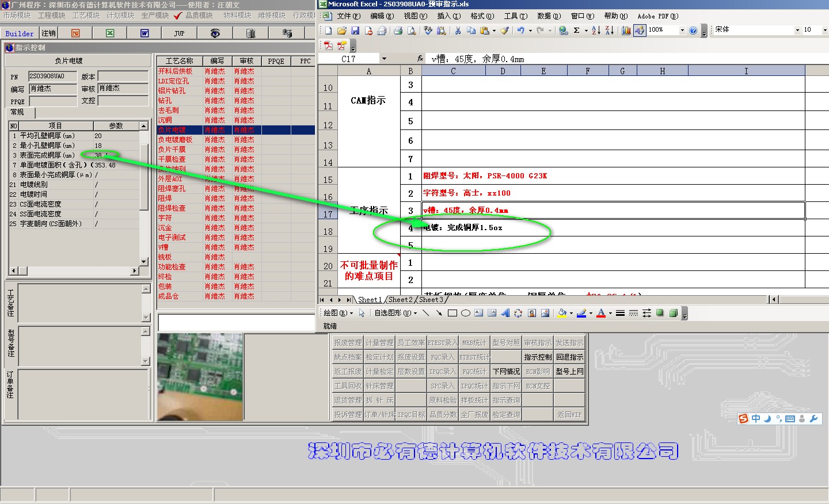Click the PN input field with 2S03908UA0
The width and height of the screenshot is (829, 504).
(x=52, y=76)
